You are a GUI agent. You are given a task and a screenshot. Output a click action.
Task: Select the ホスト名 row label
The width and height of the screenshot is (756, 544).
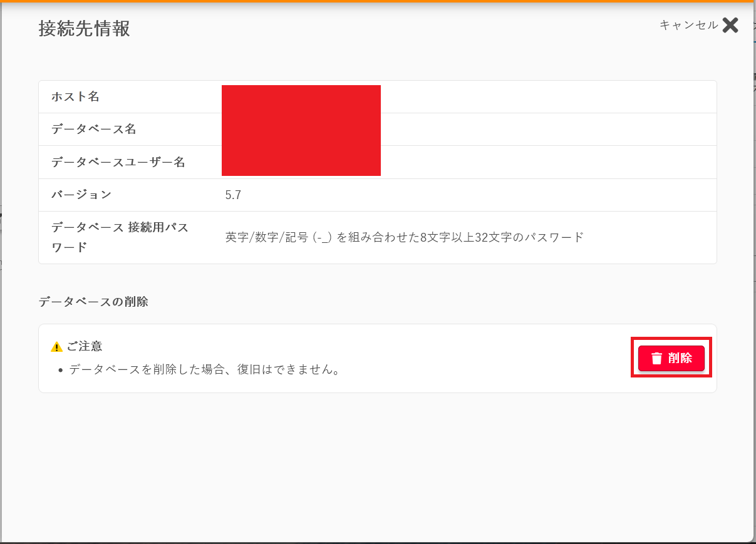75,96
